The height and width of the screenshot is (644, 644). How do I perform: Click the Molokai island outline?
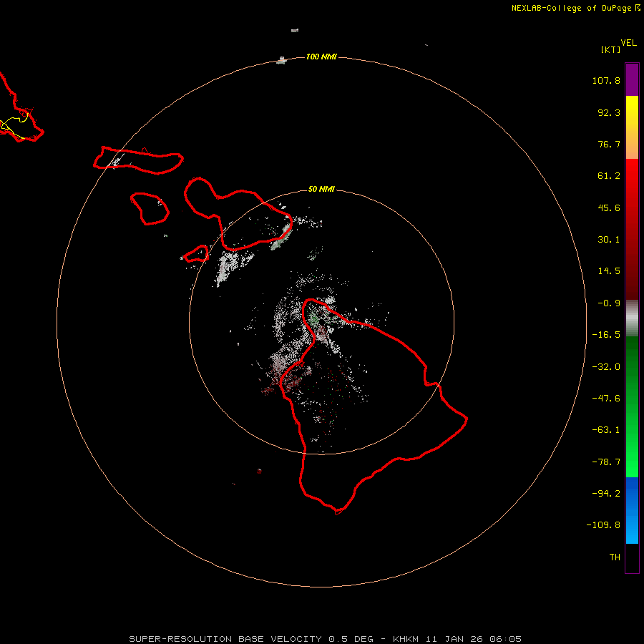[x=138, y=160]
